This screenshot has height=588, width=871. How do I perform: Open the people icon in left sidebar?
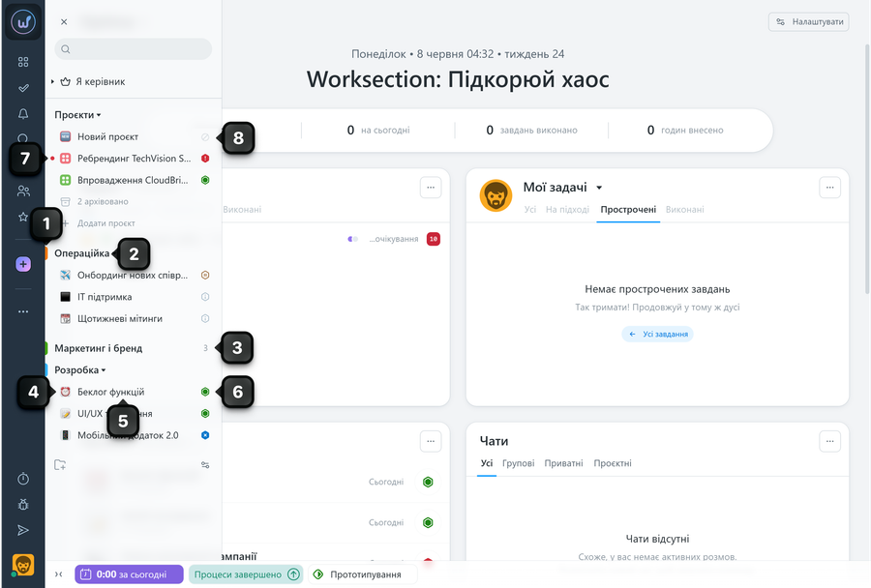[23, 191]
